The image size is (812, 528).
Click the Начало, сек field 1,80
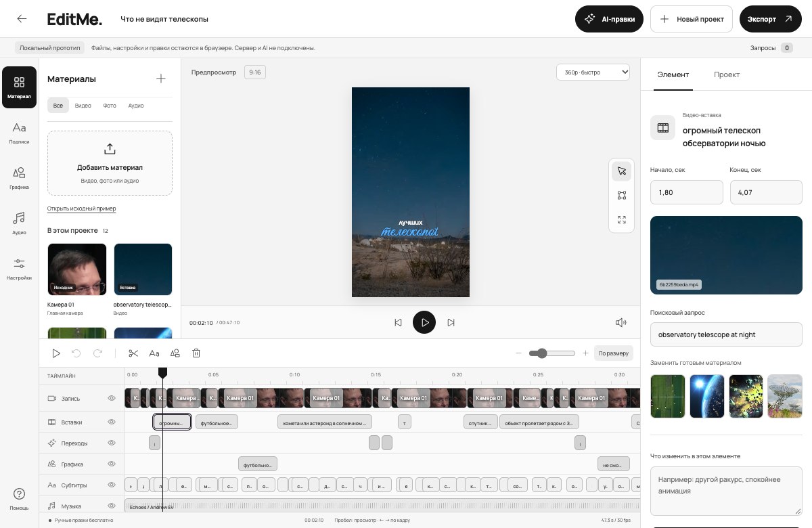pyautogui.click(x=686, y=192)
